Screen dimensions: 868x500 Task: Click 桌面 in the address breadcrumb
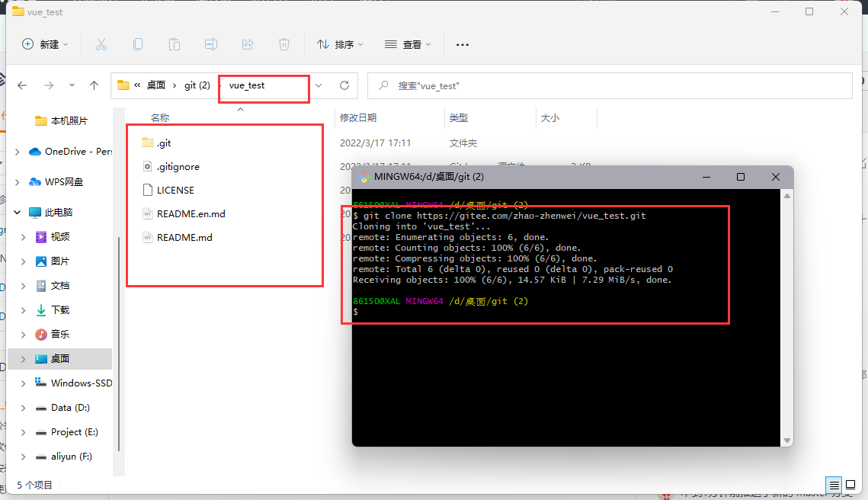point(156,85)
